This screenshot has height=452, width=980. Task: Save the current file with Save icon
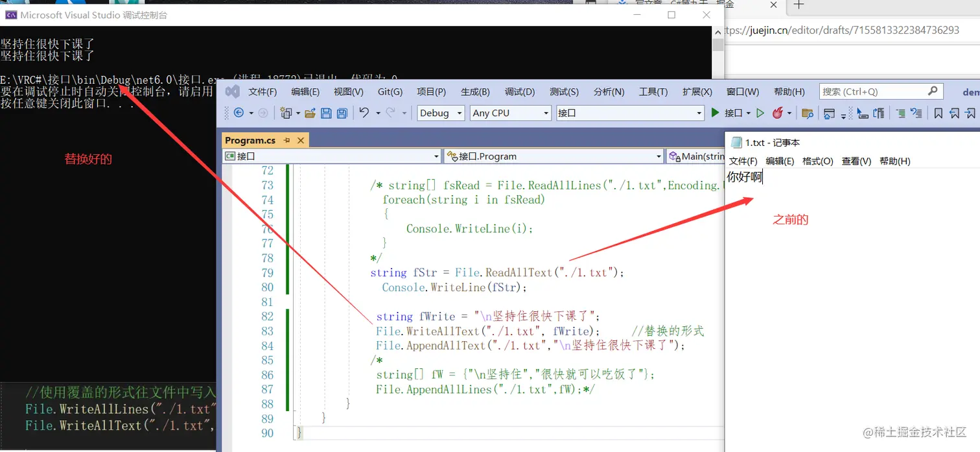pyautogui.click(x=326, y=113)
